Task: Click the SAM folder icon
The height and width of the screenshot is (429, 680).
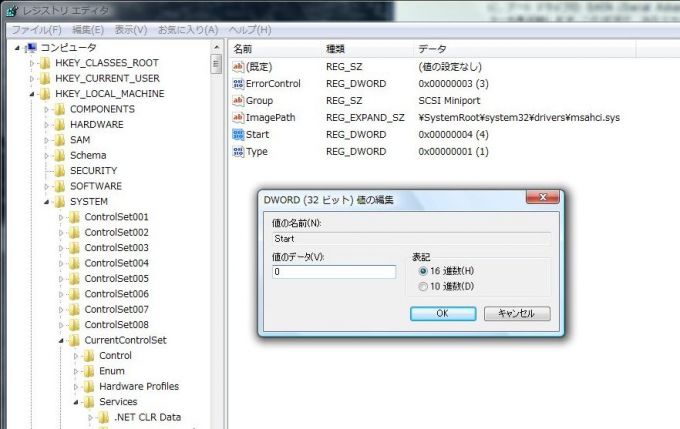Action: coord(60,140)
